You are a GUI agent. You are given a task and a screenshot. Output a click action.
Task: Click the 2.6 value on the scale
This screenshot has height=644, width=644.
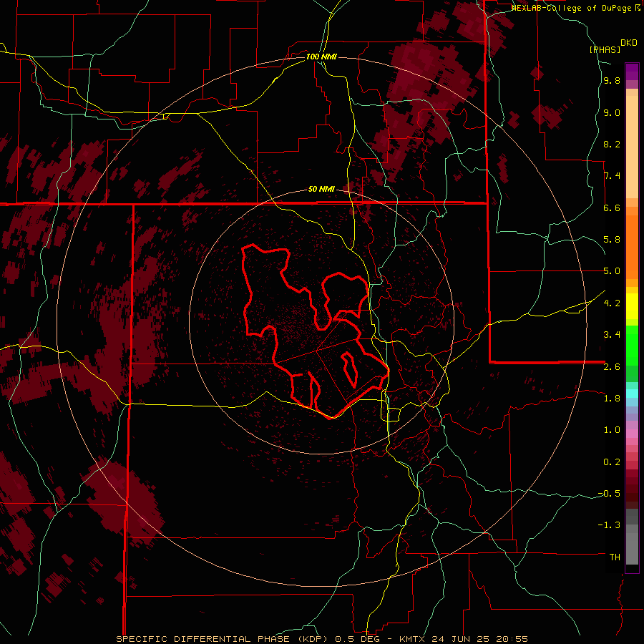pyautogui.click(x=612, y=367)
